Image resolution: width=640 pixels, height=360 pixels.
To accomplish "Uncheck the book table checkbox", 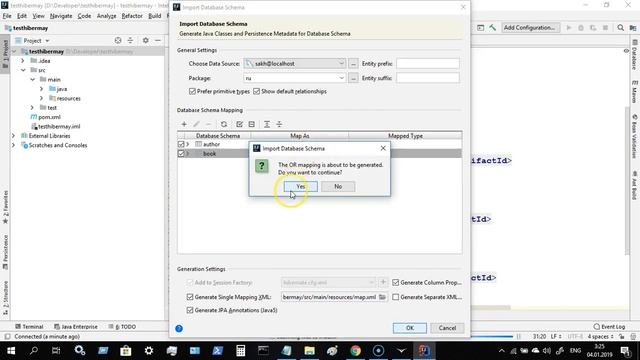I will [x=181, y=153].
